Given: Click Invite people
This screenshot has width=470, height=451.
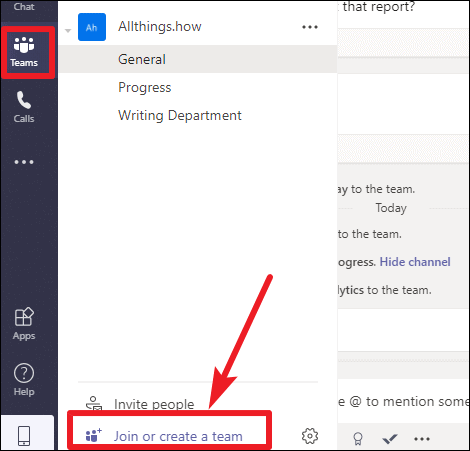Looking at the screenshot, I should (154, 404).
